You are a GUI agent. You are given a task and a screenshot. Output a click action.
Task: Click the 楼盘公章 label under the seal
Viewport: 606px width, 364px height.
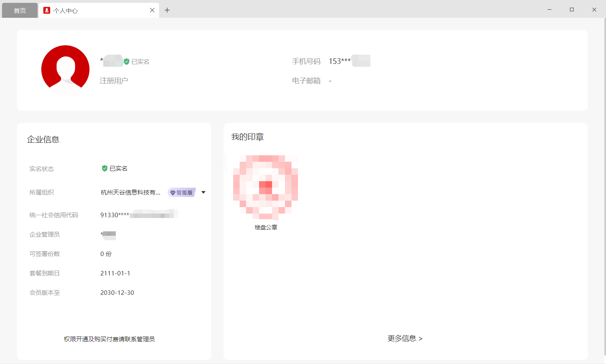[x=266, y=227]
